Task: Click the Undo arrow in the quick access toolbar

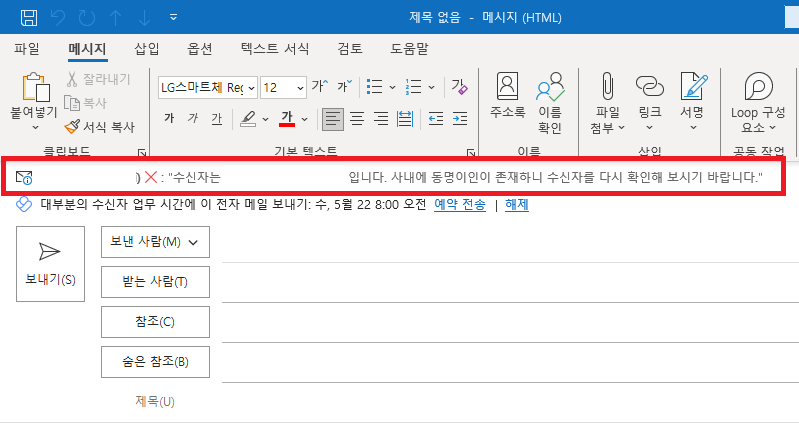Action: click(58, 17)
